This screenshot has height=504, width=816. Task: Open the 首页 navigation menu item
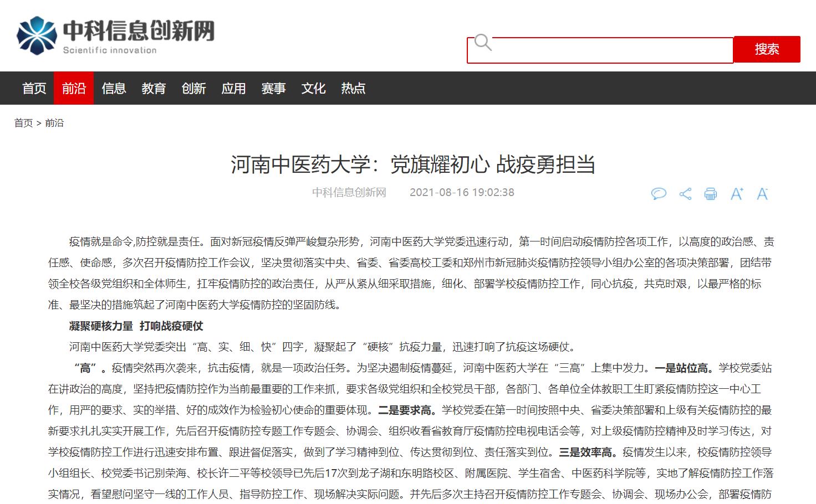34,89
